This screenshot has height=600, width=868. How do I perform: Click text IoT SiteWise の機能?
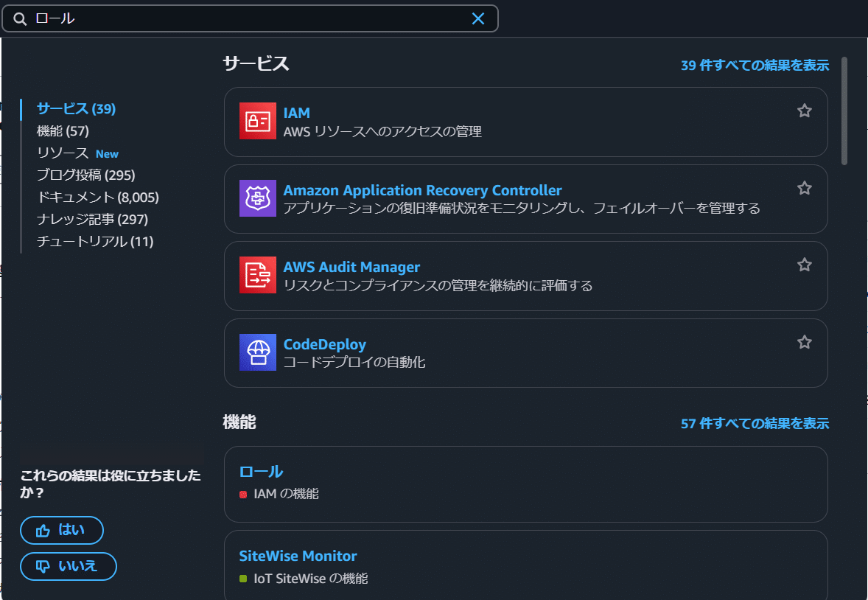pyautogui.click(x=310, y=579)
